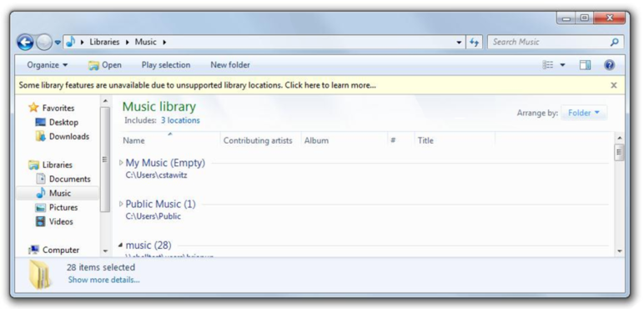Open the 3 locations link
Viewport: 644px width, 309px height.
[x=180, y=120]
